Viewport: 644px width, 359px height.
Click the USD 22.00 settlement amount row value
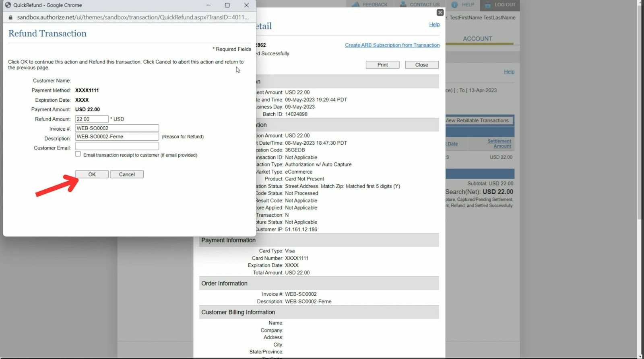tap(501, 157)
